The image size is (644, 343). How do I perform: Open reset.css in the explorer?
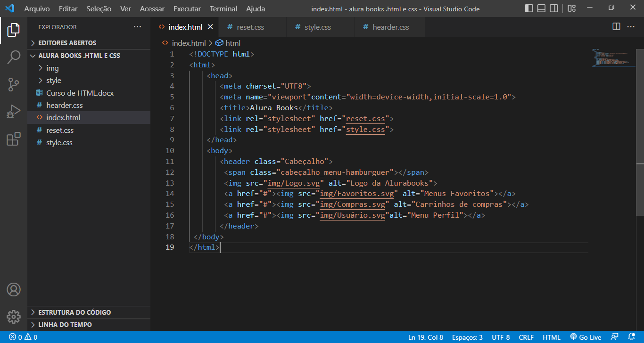[89, 131]
